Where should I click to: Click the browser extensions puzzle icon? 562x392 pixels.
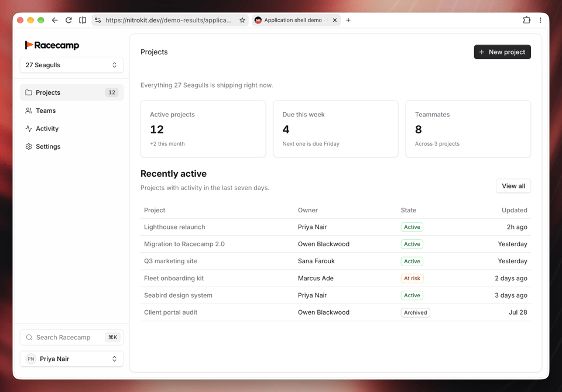pos(526,20)
